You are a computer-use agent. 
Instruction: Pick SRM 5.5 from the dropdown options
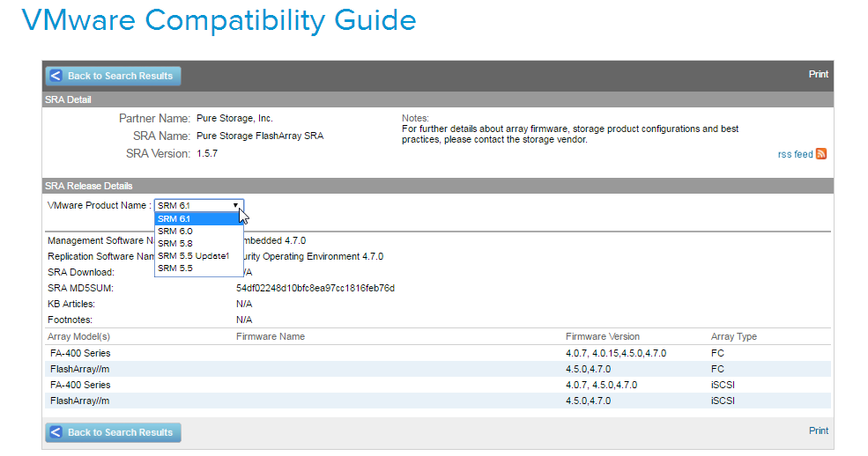coord(198,268)
